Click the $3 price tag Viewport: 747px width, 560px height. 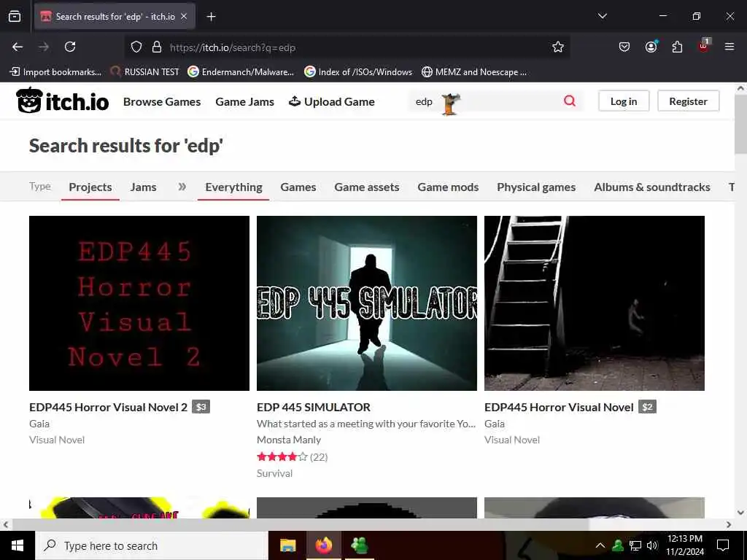click(201, 407)
